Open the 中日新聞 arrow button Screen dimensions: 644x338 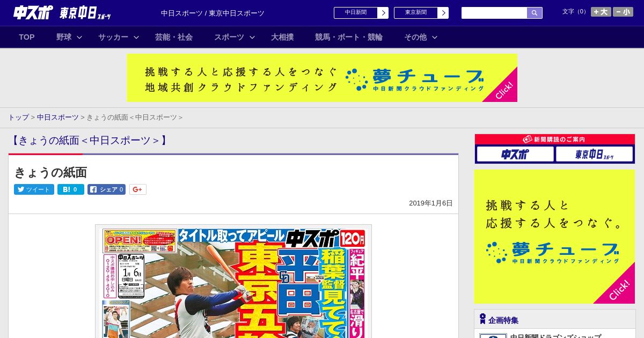coord(383,13)
